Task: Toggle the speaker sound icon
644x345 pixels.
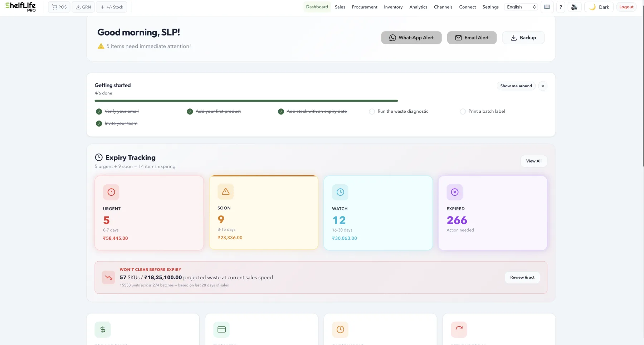Action: tap(574, 7)
